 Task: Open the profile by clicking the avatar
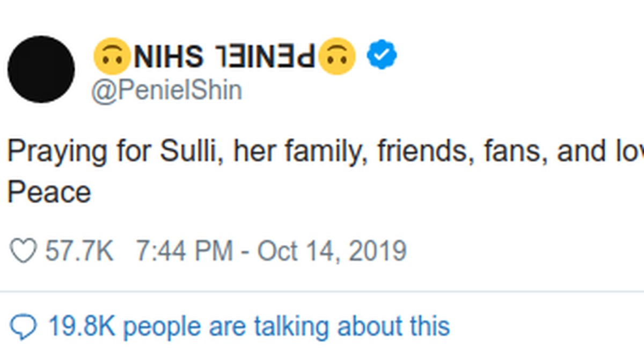coord(41,67)
